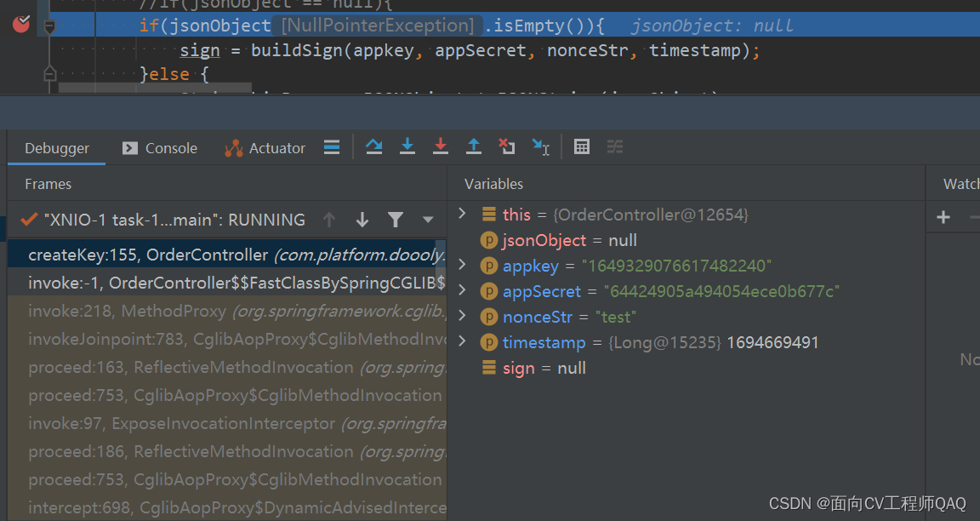Image resolution: width=980 pixels, height=521 pixels.
Task: Toggle the frames filter funnel icon
Action: (x=396, y=219)
